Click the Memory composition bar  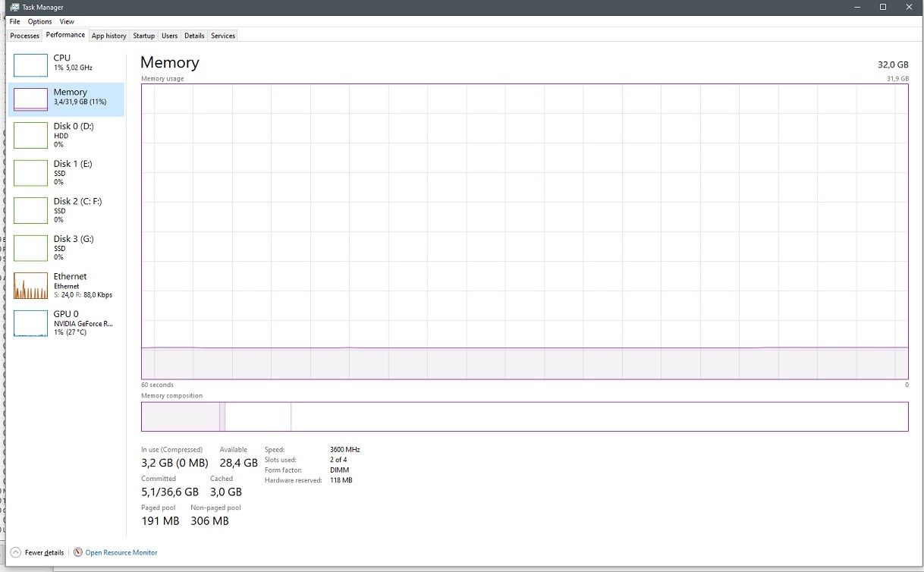pos(524,416)
